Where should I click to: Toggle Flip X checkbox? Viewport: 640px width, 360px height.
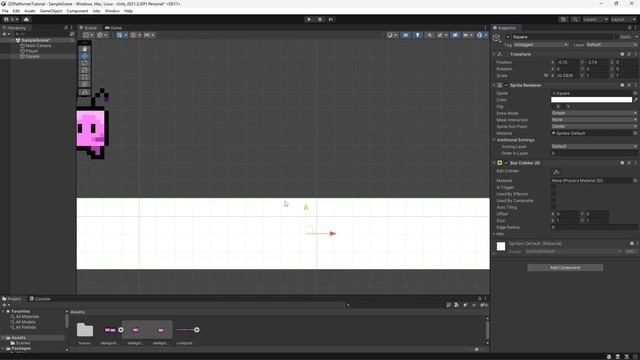pos(553,107)
